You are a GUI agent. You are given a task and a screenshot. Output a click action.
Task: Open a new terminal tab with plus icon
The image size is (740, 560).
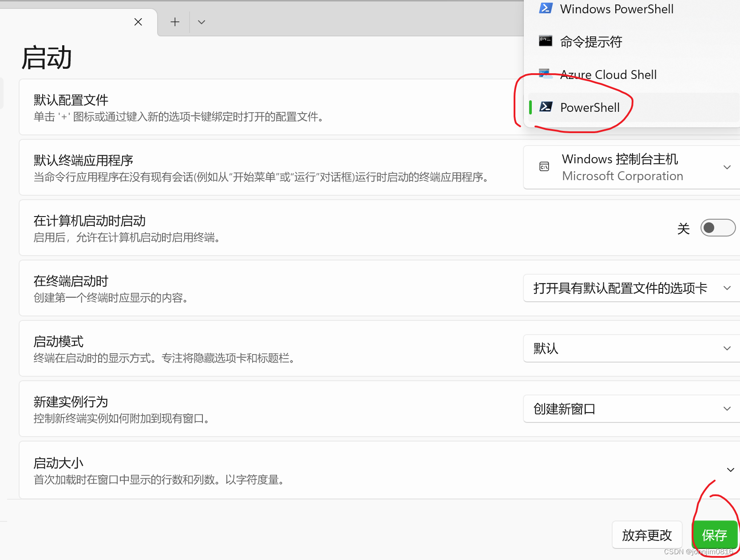pyautogui.click(x=174, y=22)
